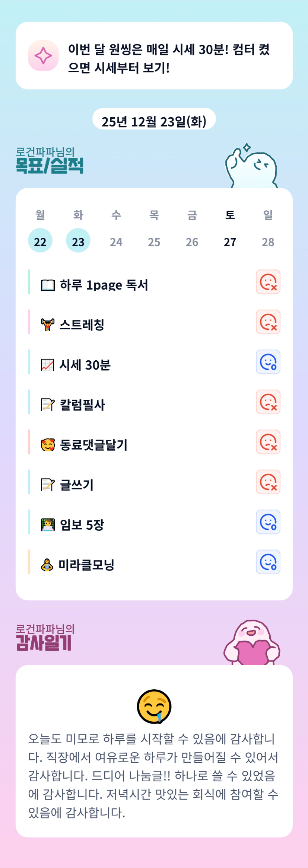Toggle the fail face for 스트레칭
The height and width of the screenshot is (868, 308).
268,322
